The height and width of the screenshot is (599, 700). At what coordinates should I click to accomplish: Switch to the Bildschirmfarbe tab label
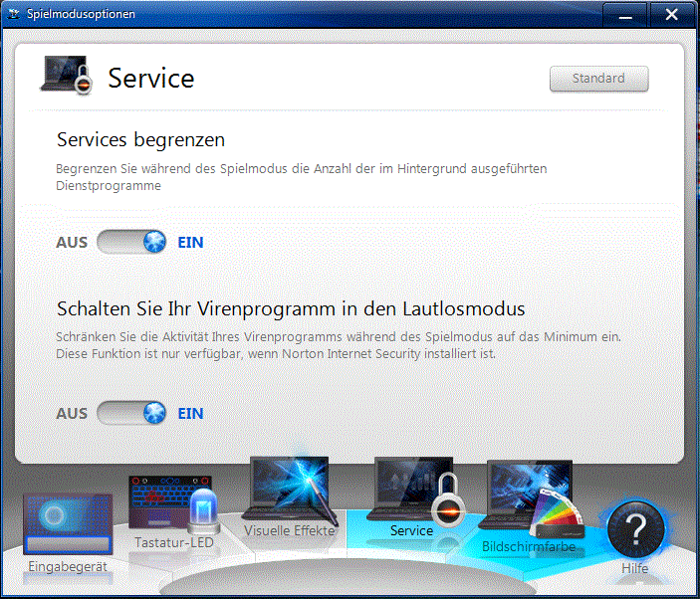(x=529, y=547)
